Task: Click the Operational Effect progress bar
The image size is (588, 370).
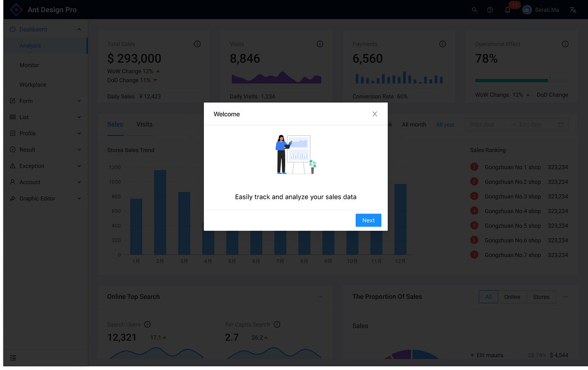Action: 511,79
